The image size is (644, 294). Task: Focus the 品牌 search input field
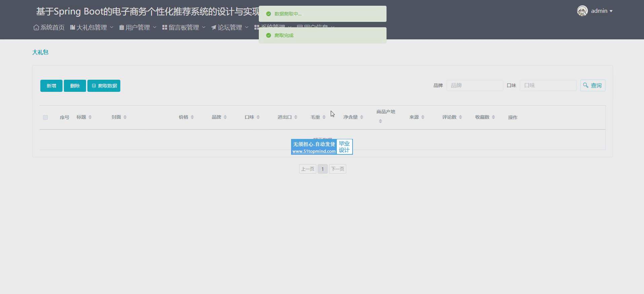475,86
